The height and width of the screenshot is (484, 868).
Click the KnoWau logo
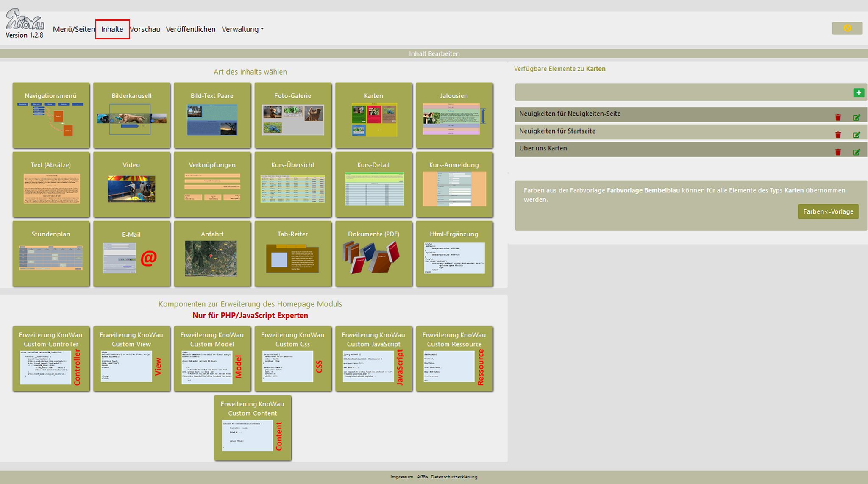coord(25,20)
